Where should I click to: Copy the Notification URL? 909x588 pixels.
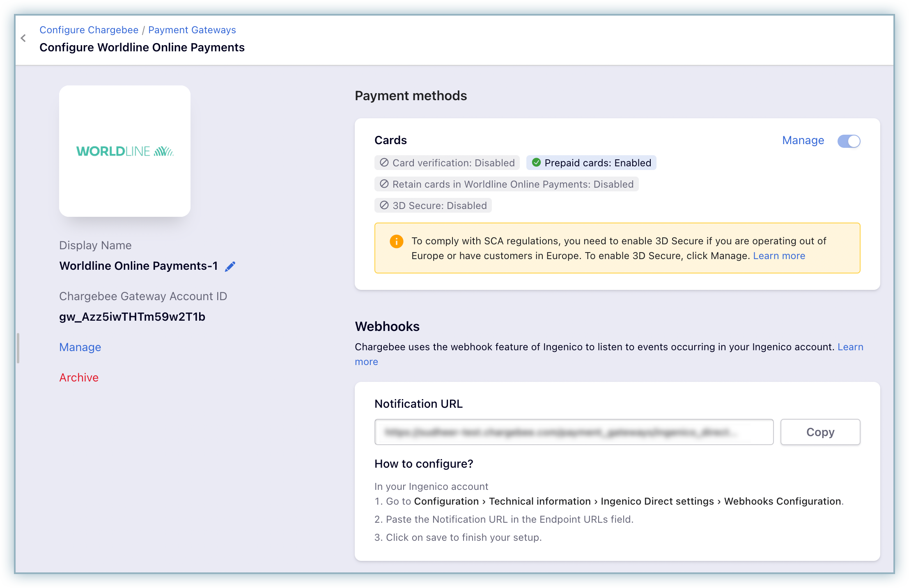pyautogui.click(x=820, y=432)
